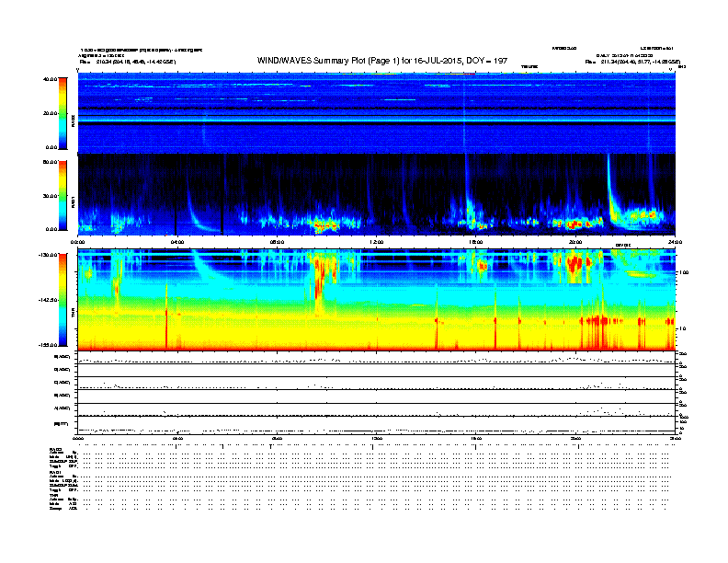Click the RAD2 panel color scale bar
728x563 pixels.
pyautogui.click(x=63, y=113)
